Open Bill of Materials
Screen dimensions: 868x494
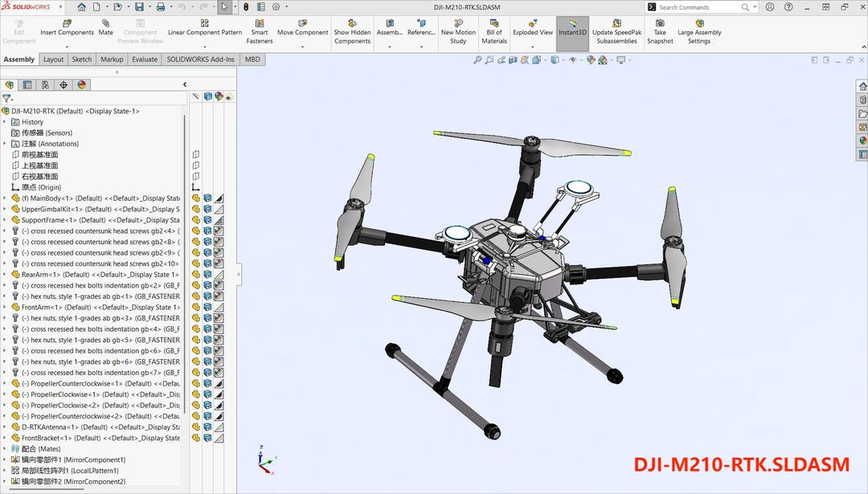tap(494, 27)
